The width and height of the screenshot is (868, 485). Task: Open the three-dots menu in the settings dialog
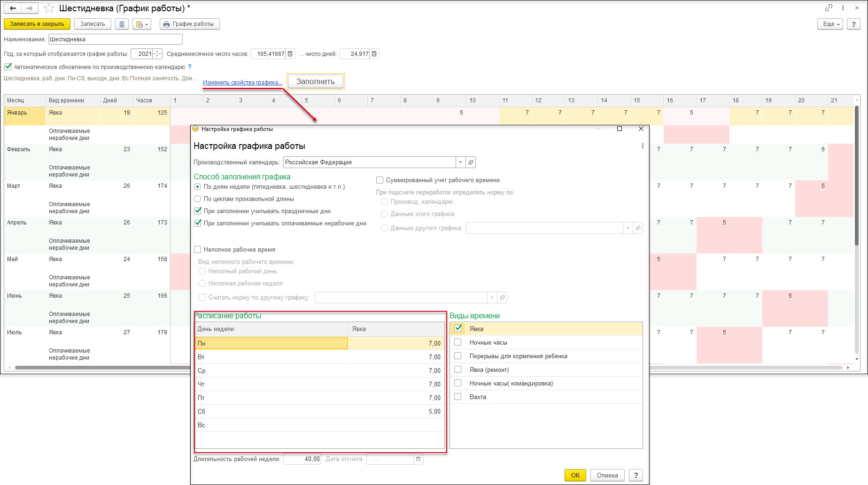[x=643, y=146]
